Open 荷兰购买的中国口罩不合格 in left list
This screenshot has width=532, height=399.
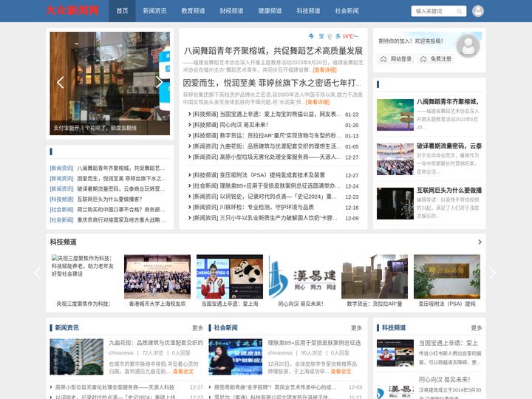tap(120, 210)
